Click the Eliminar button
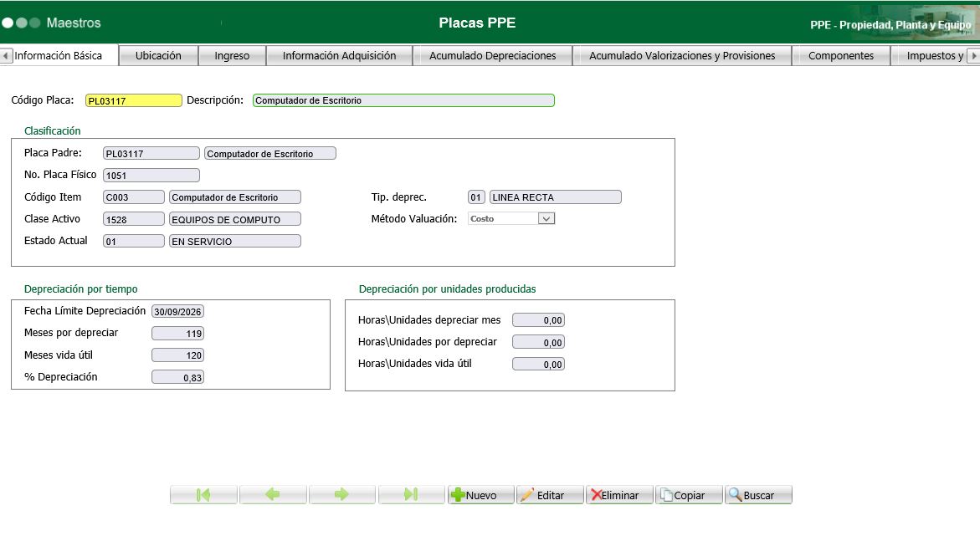 (x=619, y=495)
